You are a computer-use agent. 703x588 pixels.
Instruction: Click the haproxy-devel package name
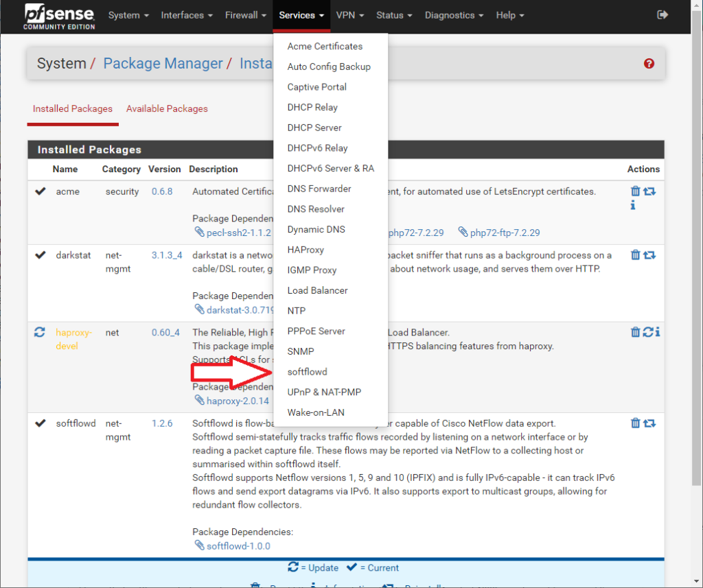click(x=73, y=339)
